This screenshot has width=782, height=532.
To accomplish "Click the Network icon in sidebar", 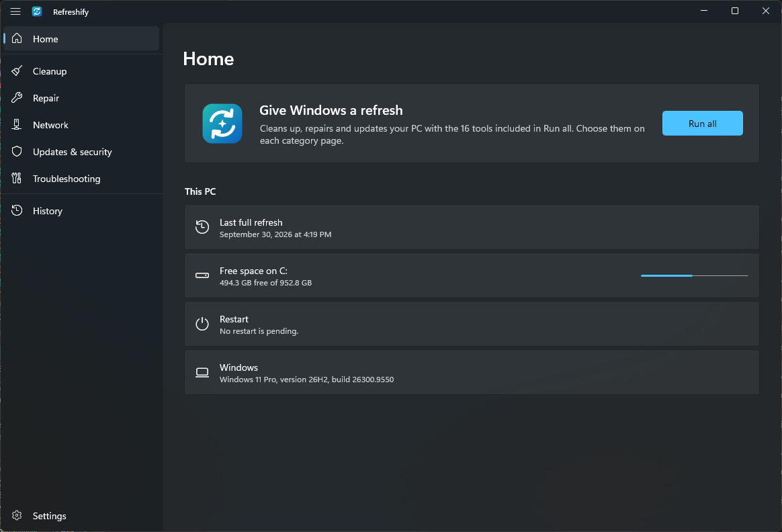I will pyautogui.click(x=17, y=125).
